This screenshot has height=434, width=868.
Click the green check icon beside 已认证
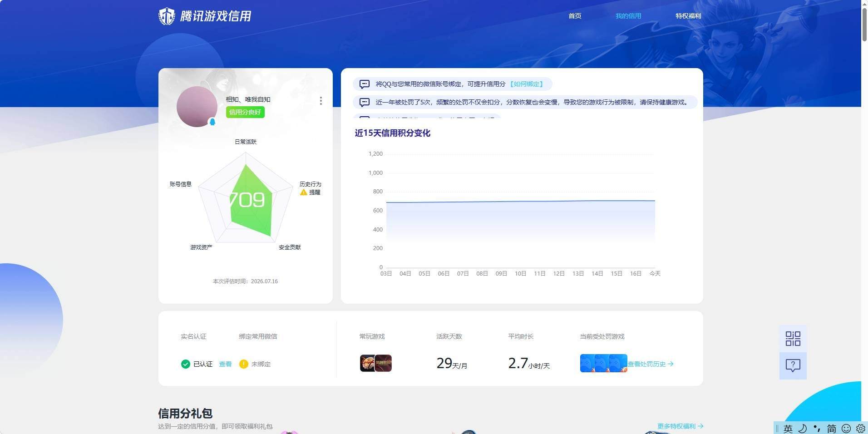coord(185,364)
